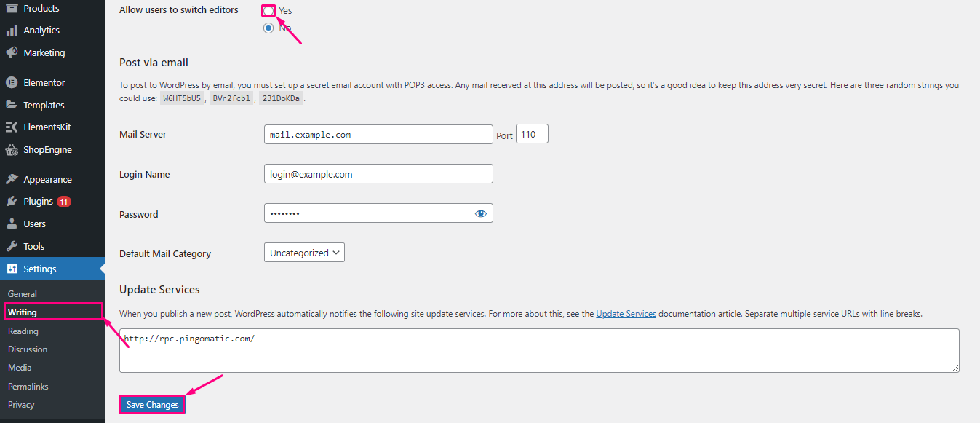Toggle password visibility eye icon
Screen dimensions: 980x423
point(480,213)
